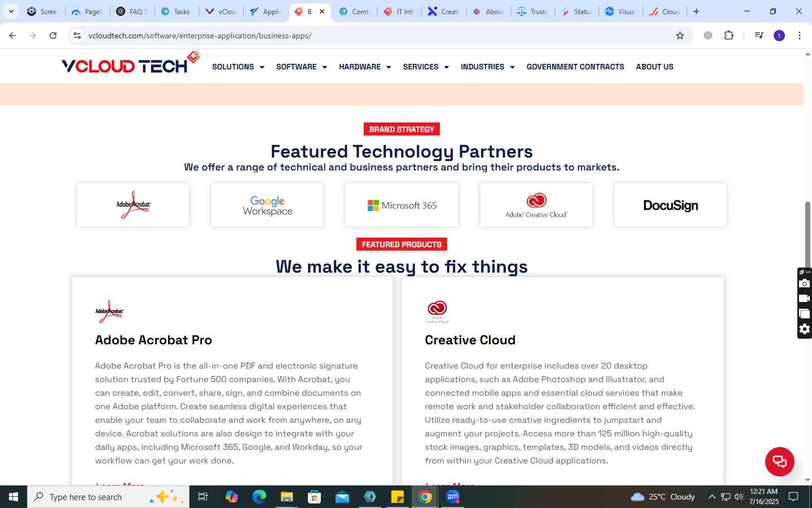The width and height of the screenshot is (812, 508).
Task: Open Copilot from taskbar
Action: click(x=231, y=497)
